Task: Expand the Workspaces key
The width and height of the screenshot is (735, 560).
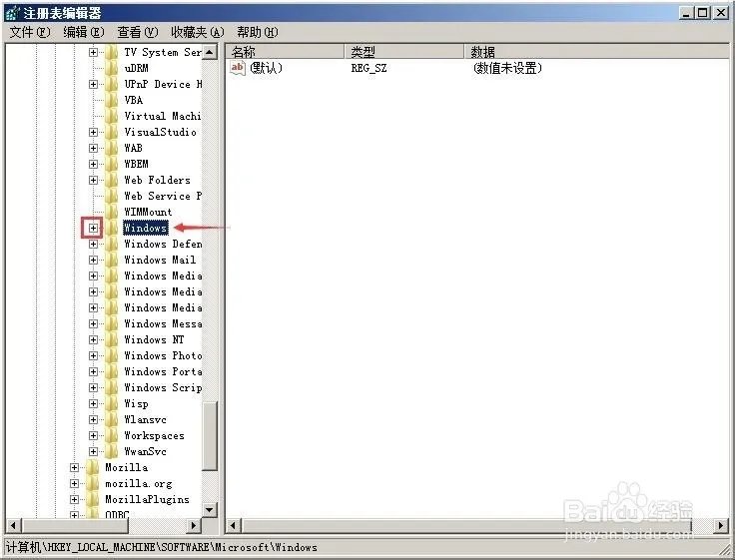Action: pos(93,435)
